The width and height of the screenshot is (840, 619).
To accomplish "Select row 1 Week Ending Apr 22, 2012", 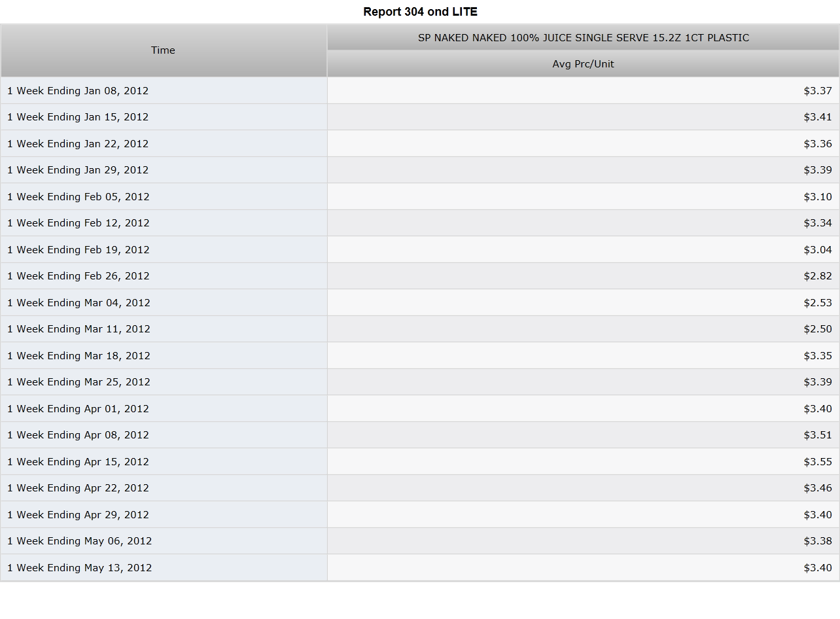I will point(420,488).
